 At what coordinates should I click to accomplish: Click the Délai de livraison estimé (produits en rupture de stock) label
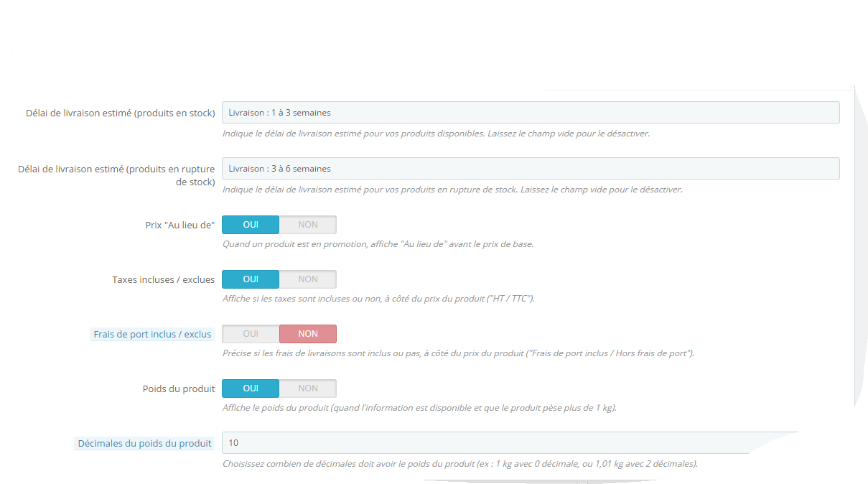pyautogui.click(x=116, y=176)
